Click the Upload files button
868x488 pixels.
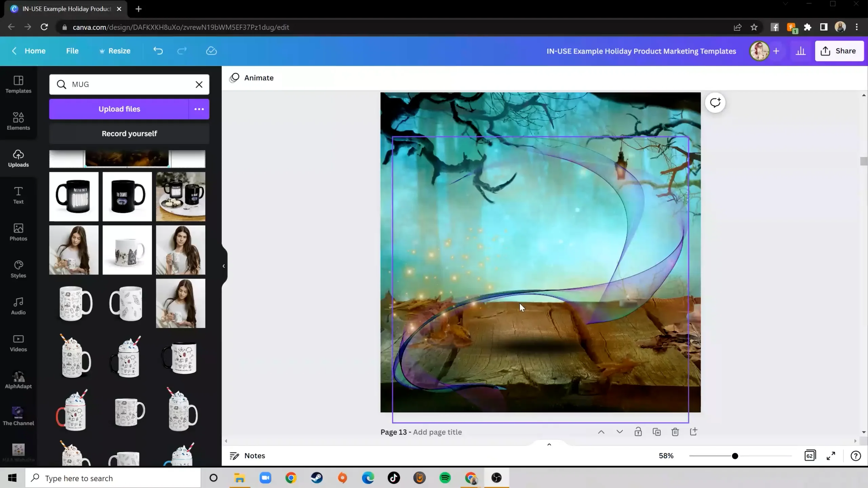coord(119,109)
